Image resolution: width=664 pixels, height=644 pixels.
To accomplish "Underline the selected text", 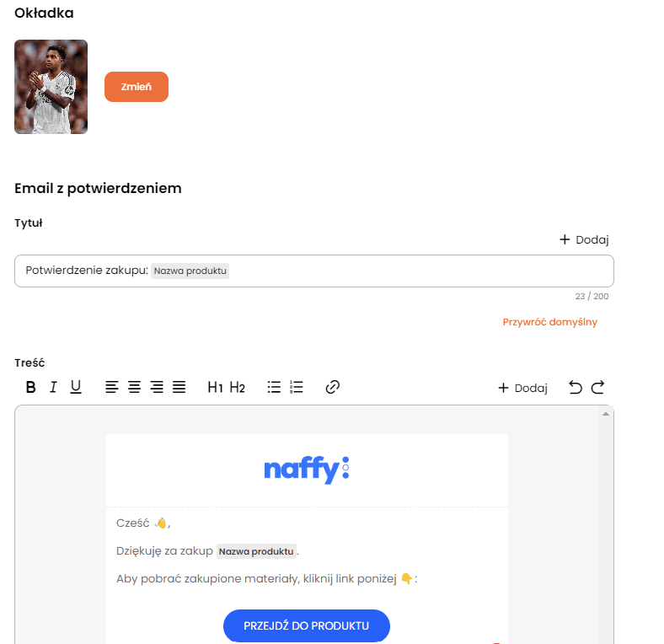I will click(76, 387).
